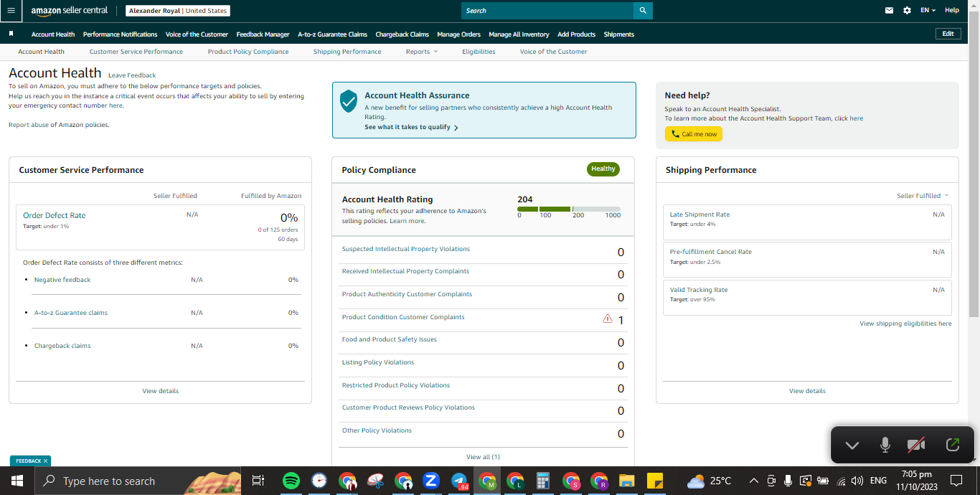Viewport: 980px width, 495px height.
Task: Open the EN language dropdown
Action: pyautogui.click(x=928, y=10)
